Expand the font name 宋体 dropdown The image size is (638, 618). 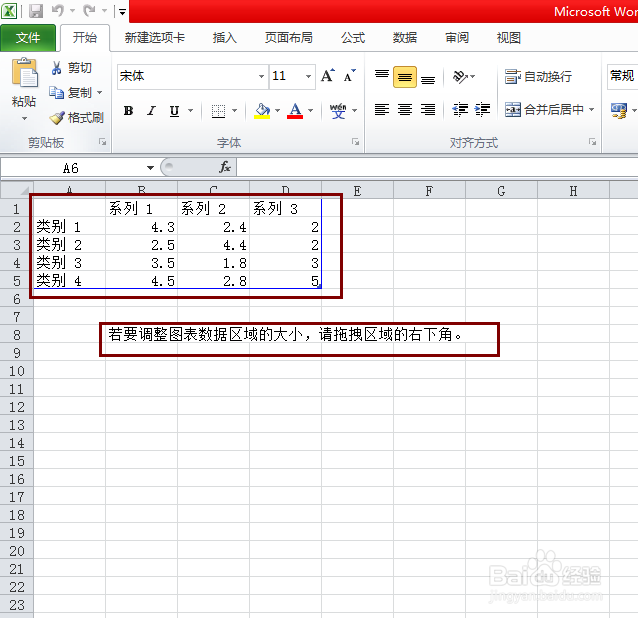(261, 76)
